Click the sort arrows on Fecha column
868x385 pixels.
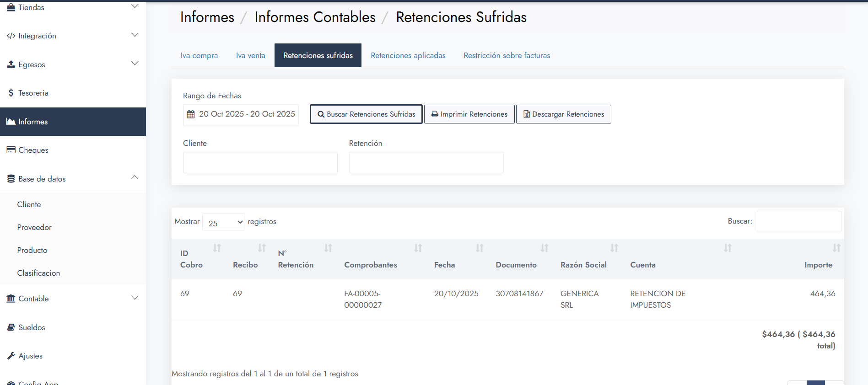(x=480, y=248)
